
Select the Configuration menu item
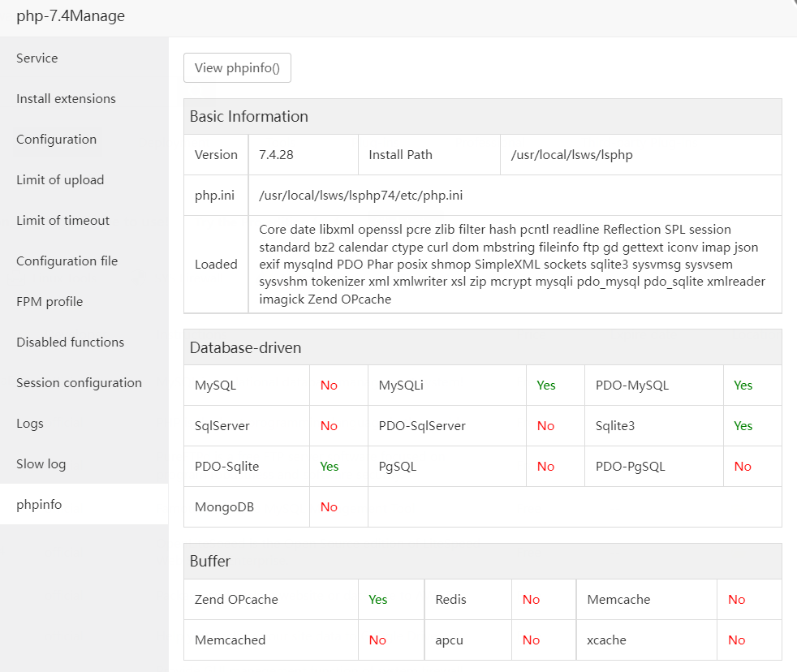[56, 140]
